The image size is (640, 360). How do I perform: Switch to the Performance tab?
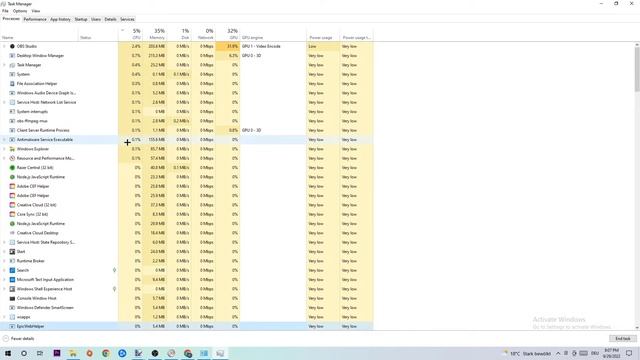35,19
